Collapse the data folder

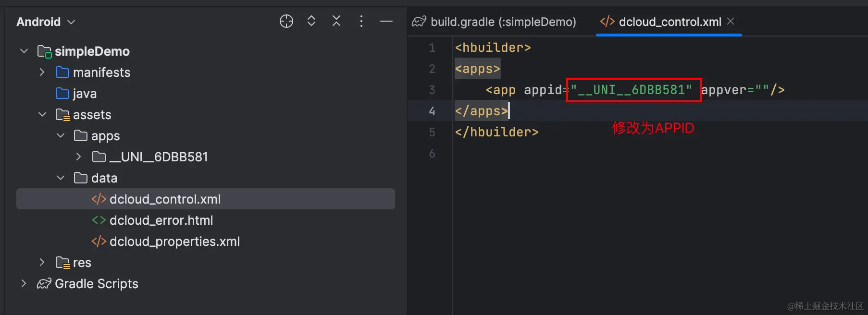click(x=61, y=178)
